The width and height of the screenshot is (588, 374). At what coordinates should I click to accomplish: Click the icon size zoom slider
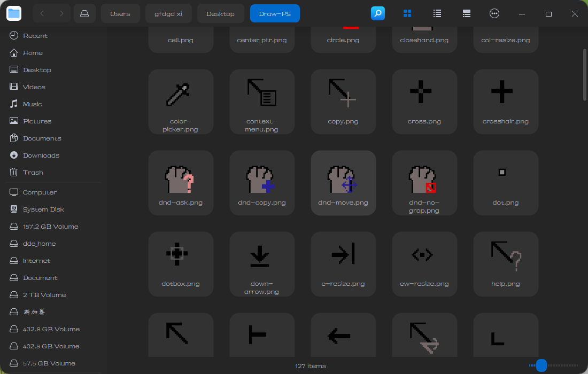pyautogui.click(x=541, y=365)
